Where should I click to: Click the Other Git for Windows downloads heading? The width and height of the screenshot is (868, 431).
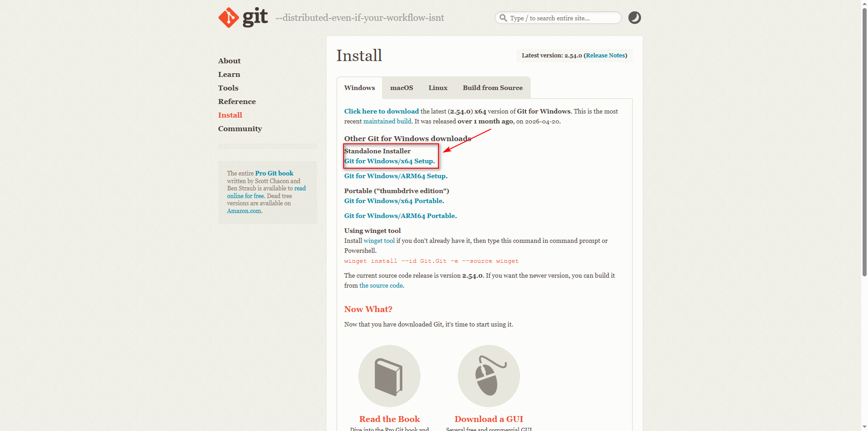coord(407,139)
